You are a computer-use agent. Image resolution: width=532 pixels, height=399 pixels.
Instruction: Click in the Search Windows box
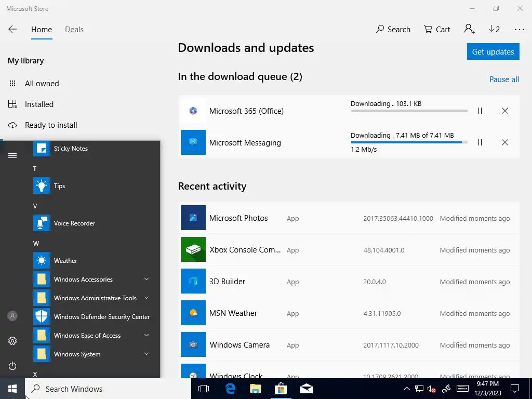tap(108, 389)
